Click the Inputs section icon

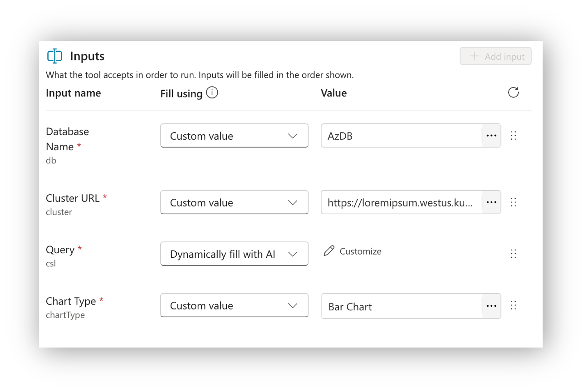click(55, 56)
